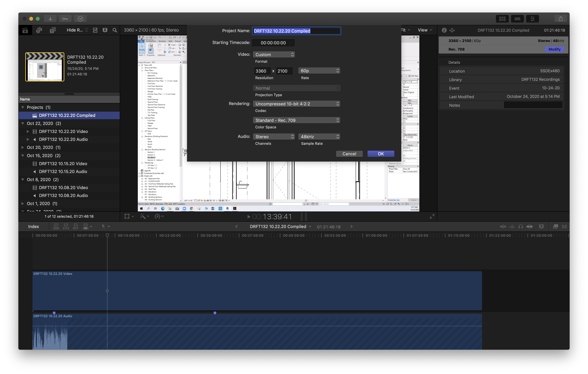
Task: Open the Keyword Editor key icon
Action: pos(65,19)
